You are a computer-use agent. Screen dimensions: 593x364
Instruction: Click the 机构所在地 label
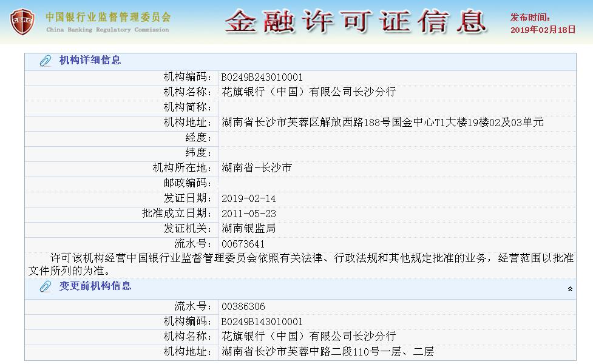point(182,168)
